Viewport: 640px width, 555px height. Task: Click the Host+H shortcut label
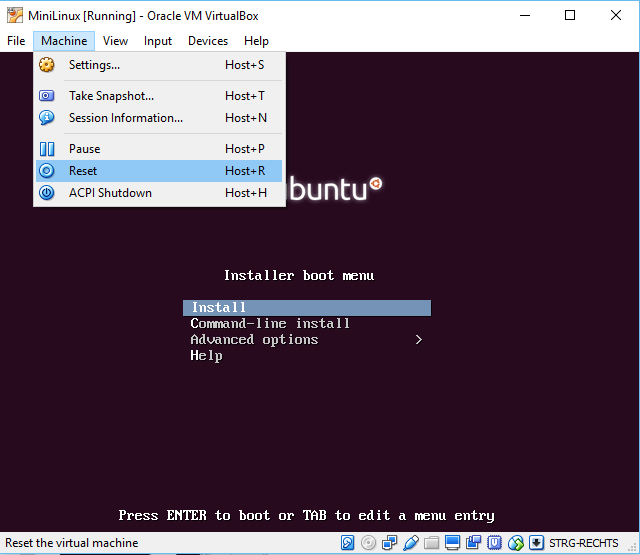coord(246,193)
